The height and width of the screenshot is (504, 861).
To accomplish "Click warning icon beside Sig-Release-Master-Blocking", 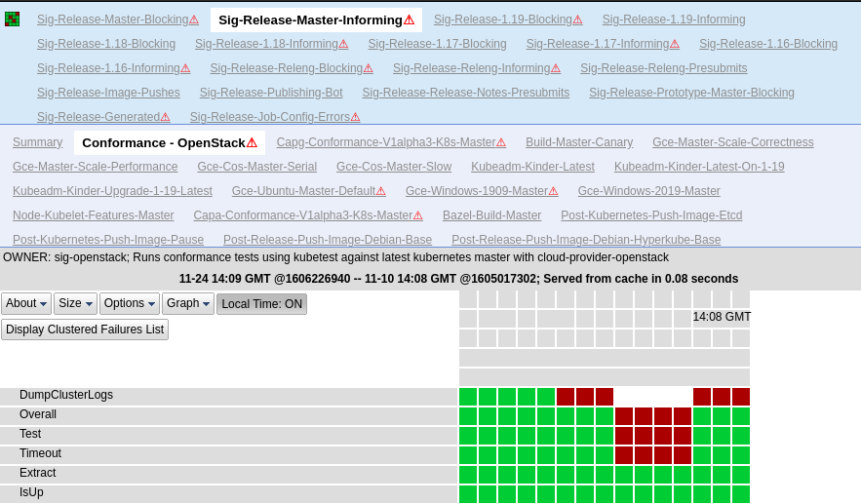I will [x=194, y=19].
